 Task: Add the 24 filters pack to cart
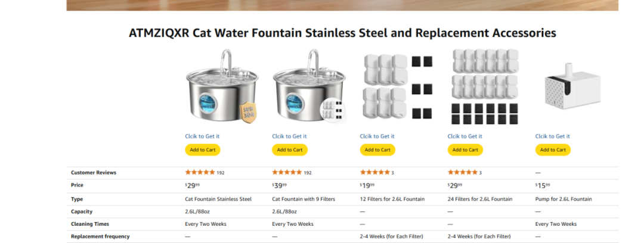click(465, 149)
